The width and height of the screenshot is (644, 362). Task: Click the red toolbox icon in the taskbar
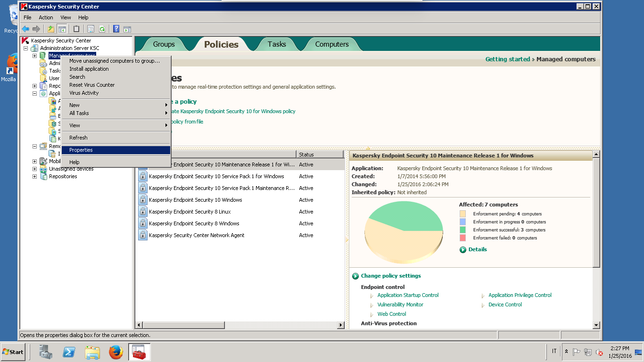click(139, 352)
